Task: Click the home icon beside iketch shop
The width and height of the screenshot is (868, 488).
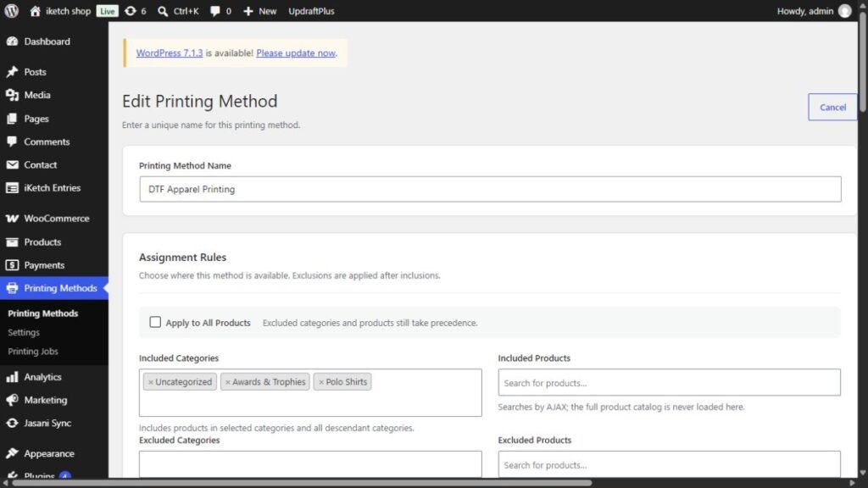Action: pyautogui.click(x=35, y=11)
